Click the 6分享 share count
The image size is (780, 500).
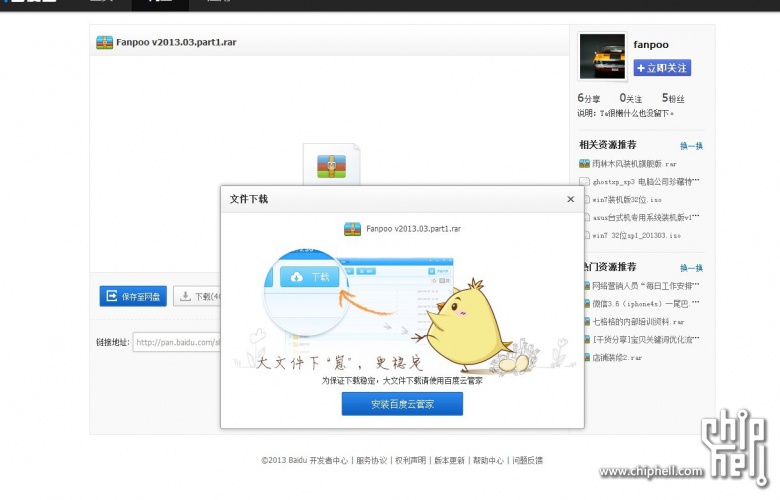point(588,98)
